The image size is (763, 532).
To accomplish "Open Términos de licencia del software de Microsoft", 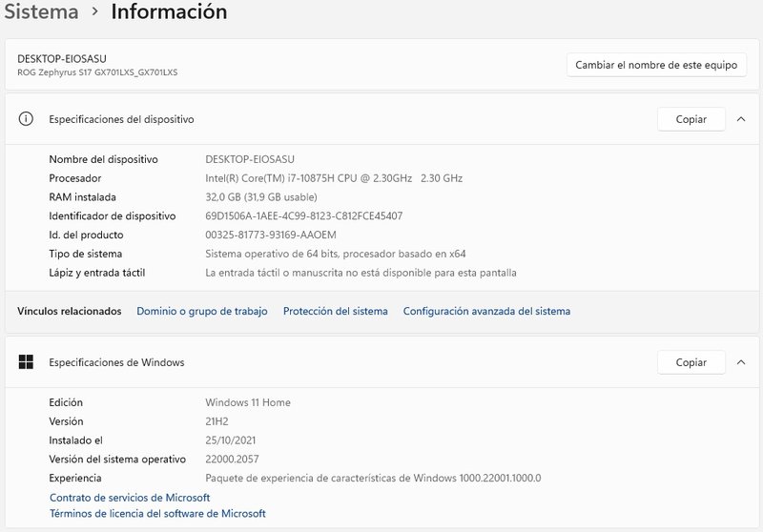I will pyautogui.click(x=157, y=514).
